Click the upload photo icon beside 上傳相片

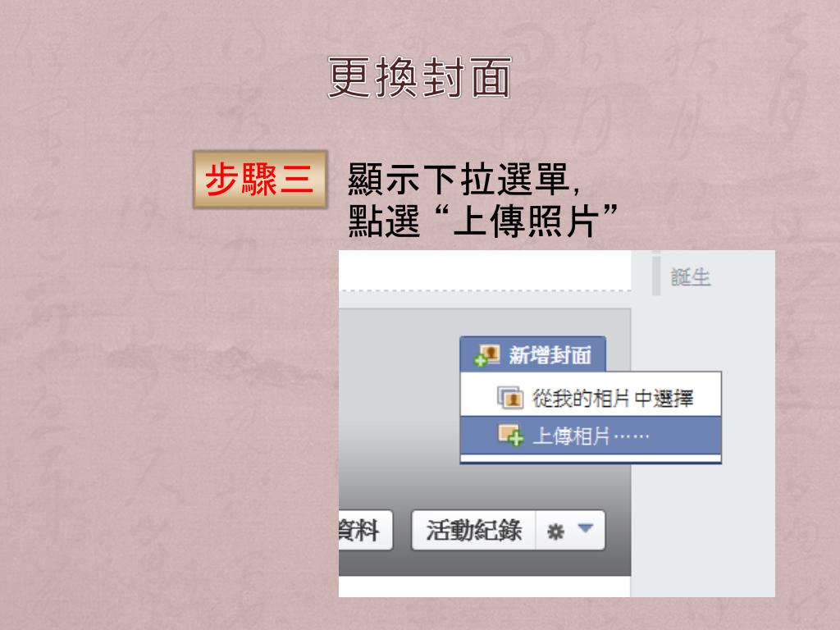coord(510,436)
